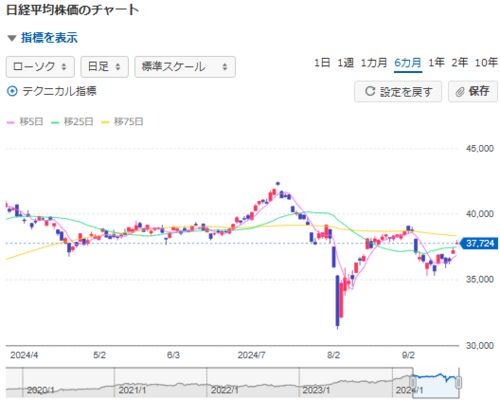
Task: Click the 6/3 date axis label
Action: point(173,355)
